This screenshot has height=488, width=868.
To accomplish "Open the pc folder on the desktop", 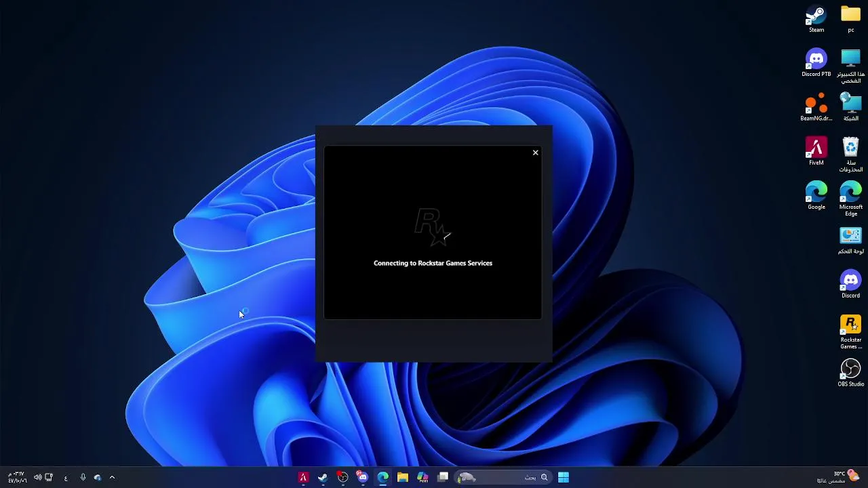I will tap(850, 19).
